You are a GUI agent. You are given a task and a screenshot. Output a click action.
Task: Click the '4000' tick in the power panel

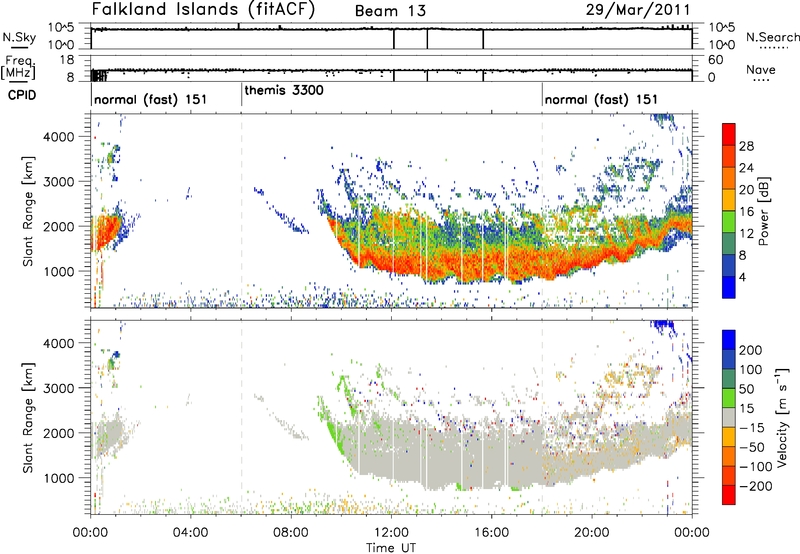[x=59, y=137]
